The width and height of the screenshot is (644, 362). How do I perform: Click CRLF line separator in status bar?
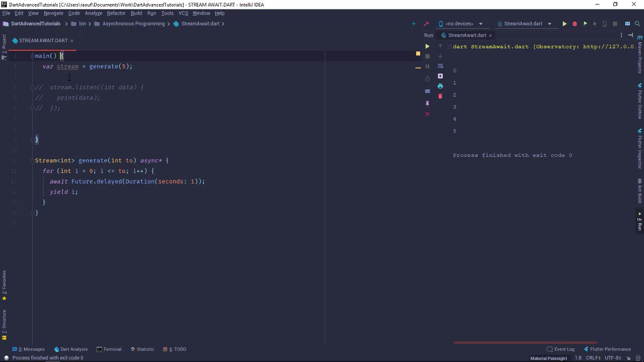pos(593,358)
